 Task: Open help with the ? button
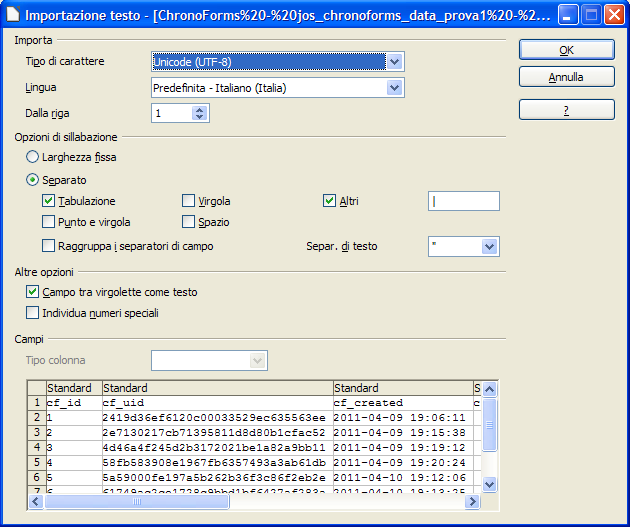pyautogui.click(x=567, y=110)
